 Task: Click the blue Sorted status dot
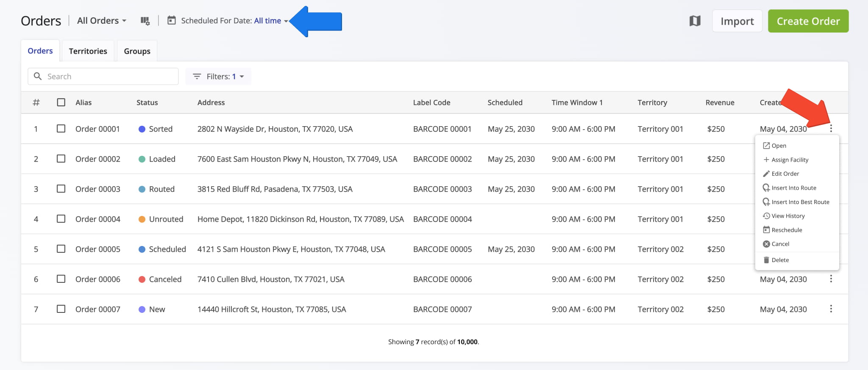(142, 129)
